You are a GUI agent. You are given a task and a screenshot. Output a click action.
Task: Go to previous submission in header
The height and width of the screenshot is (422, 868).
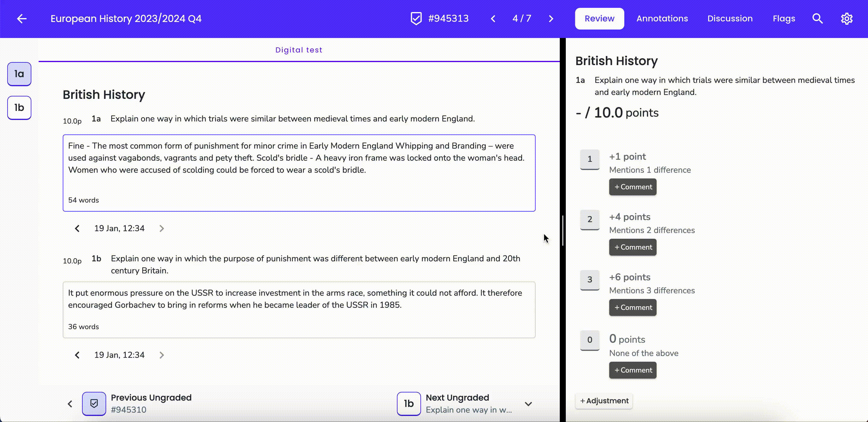click(493, 18)
